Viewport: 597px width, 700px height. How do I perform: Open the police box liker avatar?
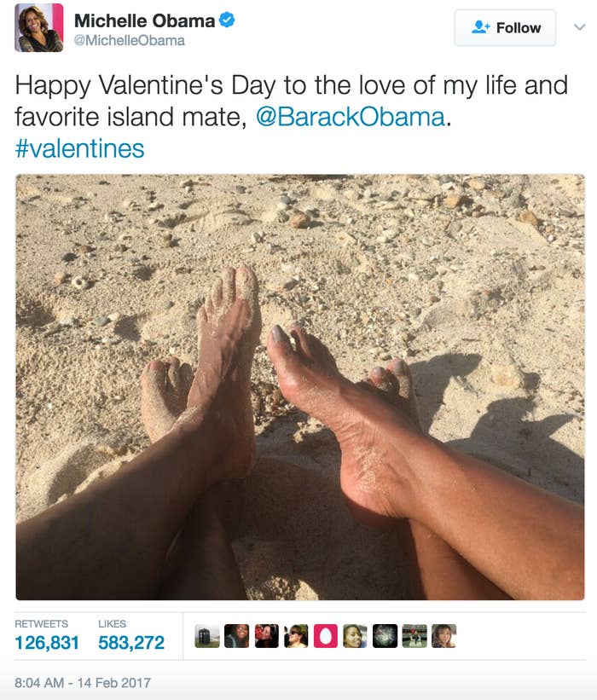pos(207,636)
